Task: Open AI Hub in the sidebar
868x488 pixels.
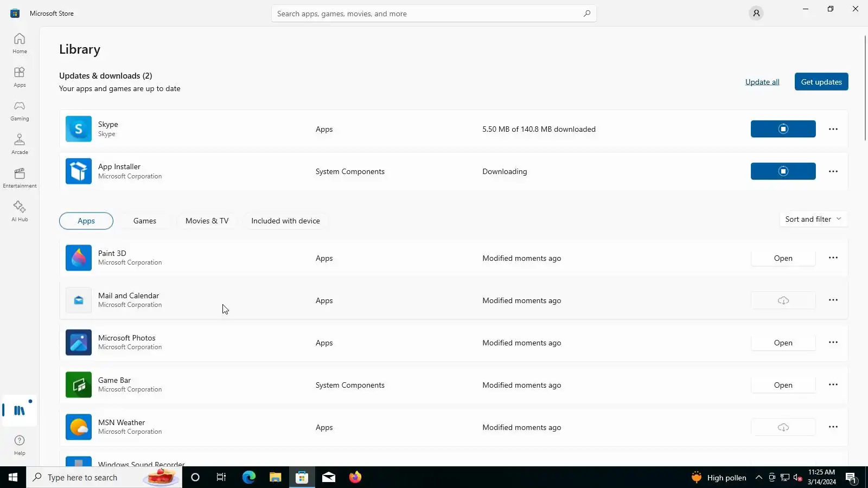Action: pos(20,211)
